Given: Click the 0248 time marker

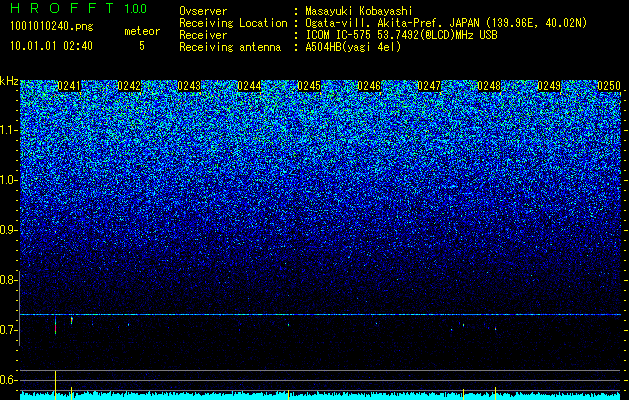Looking at the screenshot, I should tap(489, 86).
